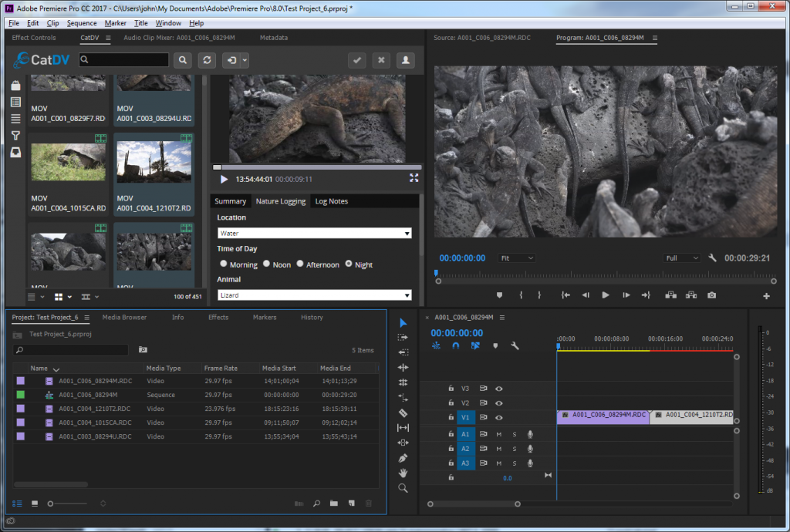Click the Find magnifier in Project panel footer

(x=316, y=503)
